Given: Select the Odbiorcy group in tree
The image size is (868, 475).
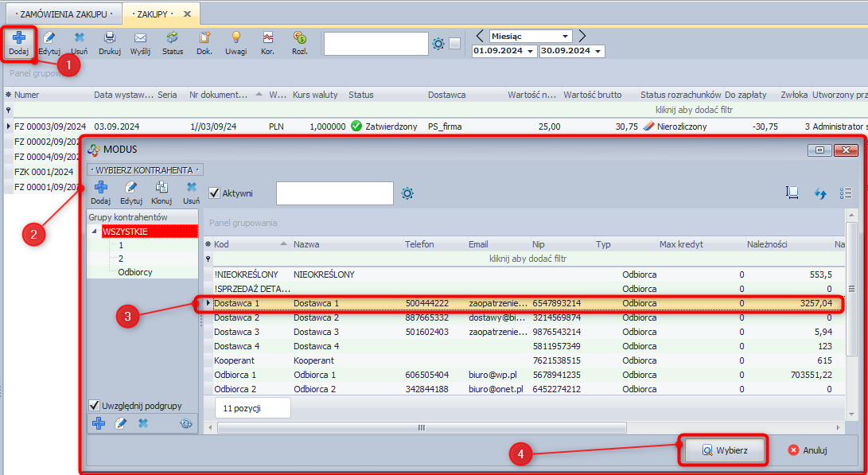Looking at the screenshot, I should click(135, 272).
